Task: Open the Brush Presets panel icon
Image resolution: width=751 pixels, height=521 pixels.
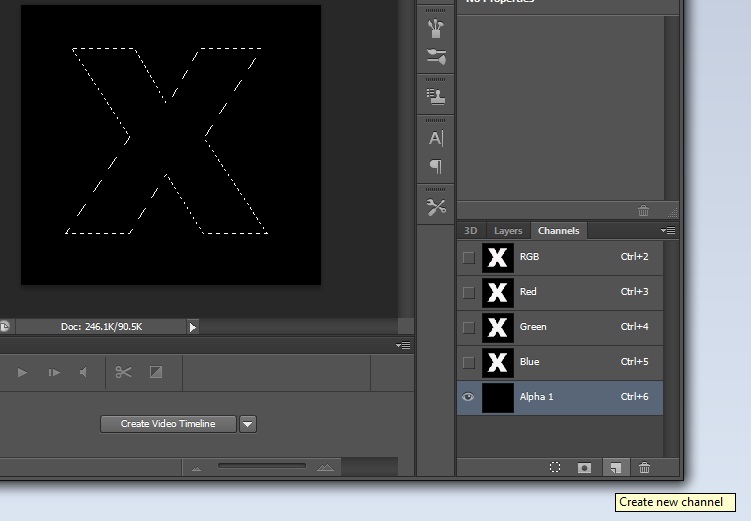Action: tap(436, 57)
